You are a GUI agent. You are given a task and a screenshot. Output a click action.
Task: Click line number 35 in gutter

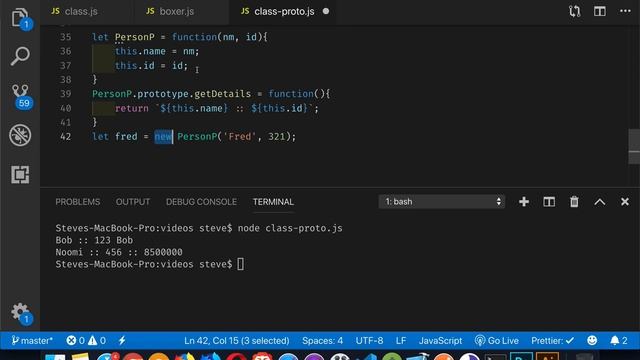66,37
